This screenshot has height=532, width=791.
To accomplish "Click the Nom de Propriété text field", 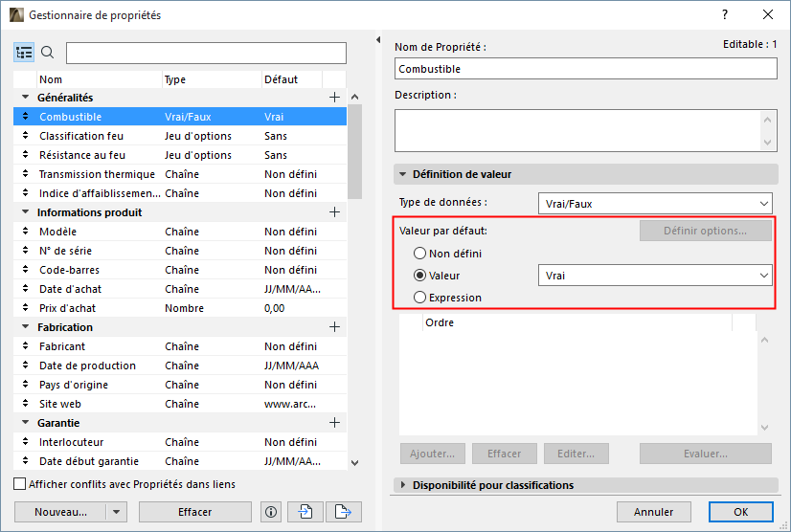I will [x=586, y=69].
